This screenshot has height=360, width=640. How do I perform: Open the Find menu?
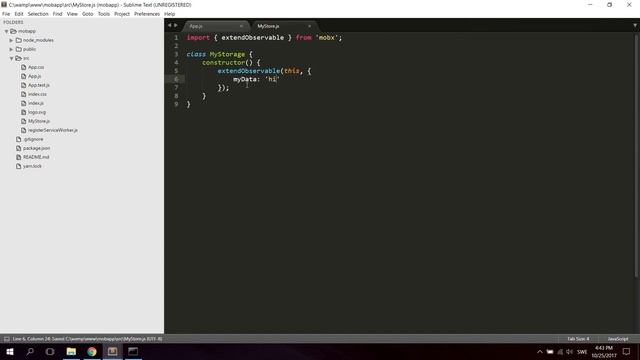(58, 14)
